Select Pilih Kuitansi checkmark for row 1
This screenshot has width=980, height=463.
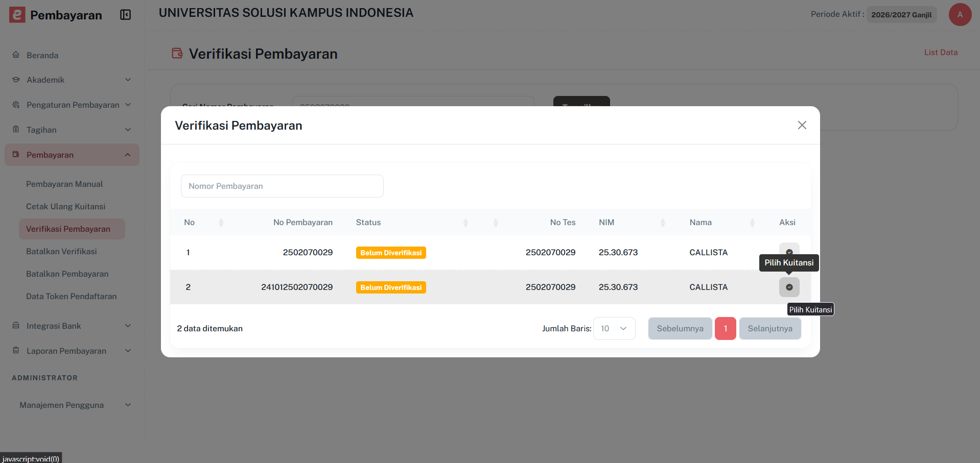pyautogui.click(x=789, y=252)
